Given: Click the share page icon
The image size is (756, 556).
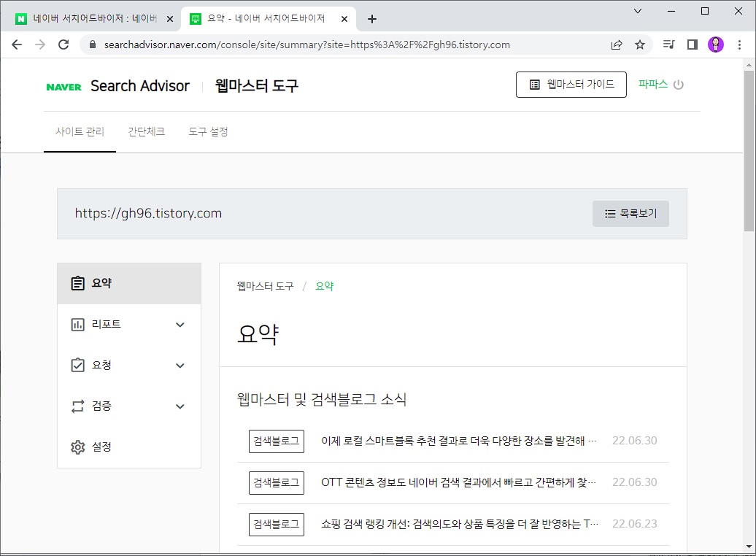Looking at the screenshot, I should click(616, 45).
